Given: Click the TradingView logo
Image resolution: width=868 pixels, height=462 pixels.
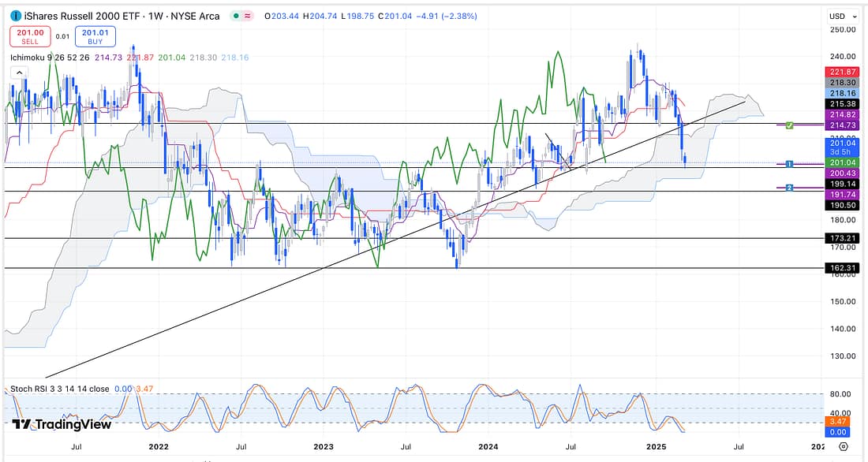Looking at the screenshot, I should pos(62,424).
